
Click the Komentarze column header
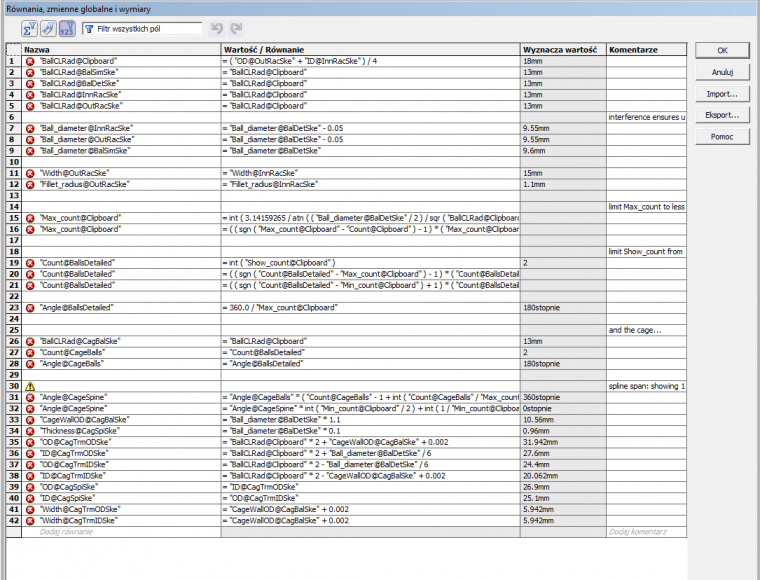coord(647,49)
